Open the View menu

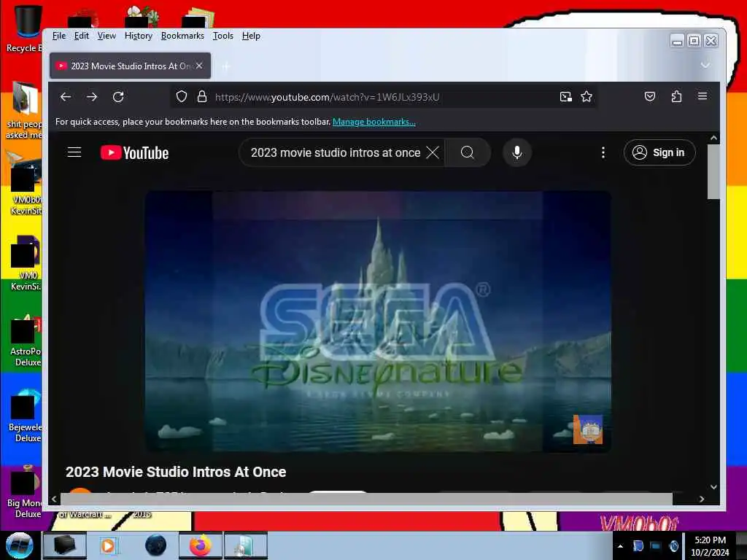[107, 36]
